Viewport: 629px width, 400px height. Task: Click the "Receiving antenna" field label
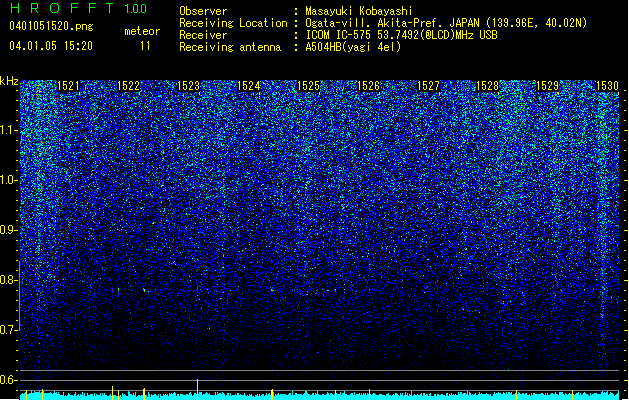point(230,47)
